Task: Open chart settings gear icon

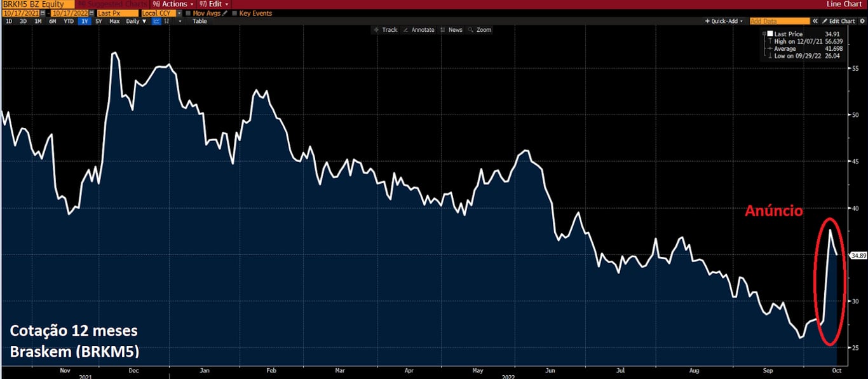Action: tap(862, 21)
